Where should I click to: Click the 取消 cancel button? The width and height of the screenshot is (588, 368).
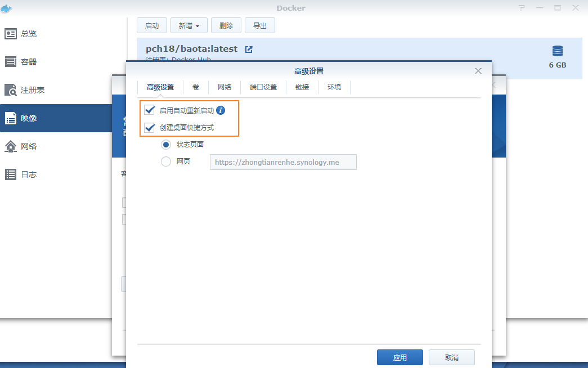click(x=451, y=357)
